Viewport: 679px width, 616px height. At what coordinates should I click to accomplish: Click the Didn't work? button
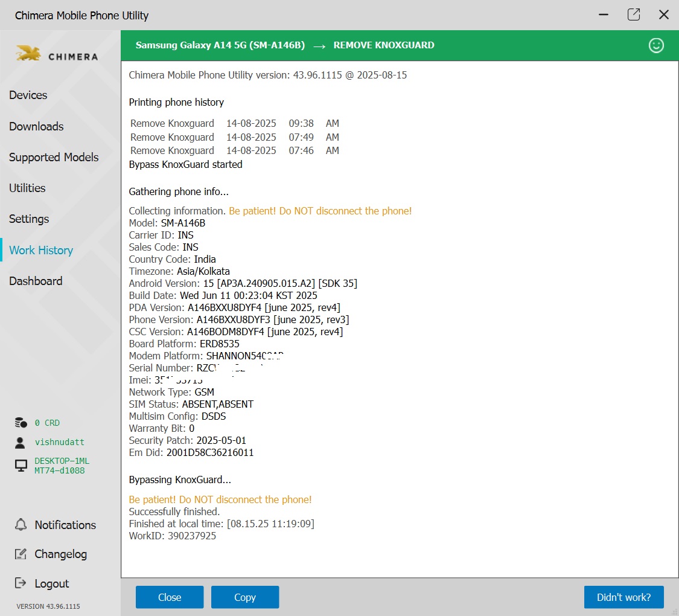[x=623, y=597]
